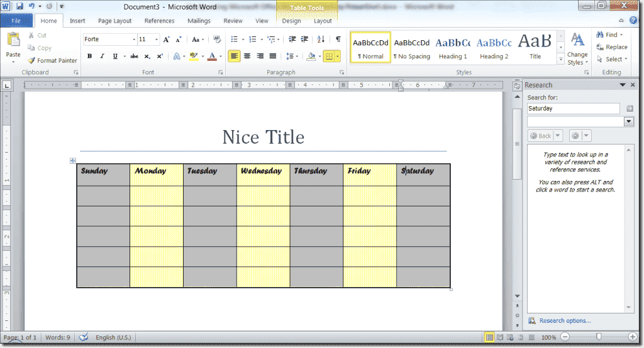
Task: Click the tab selector at ruler corner
Action: click(6, 85)
